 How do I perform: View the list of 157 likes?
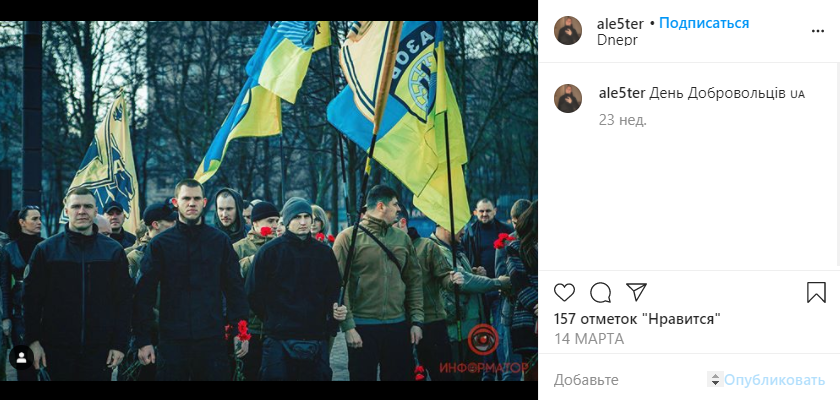click(x=638, y=319)
